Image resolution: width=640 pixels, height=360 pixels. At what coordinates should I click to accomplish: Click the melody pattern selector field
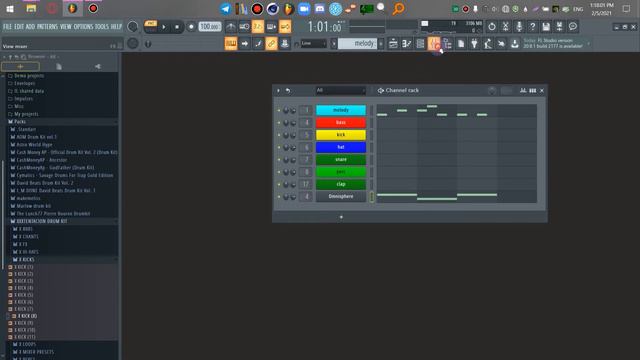coord(358,43)
